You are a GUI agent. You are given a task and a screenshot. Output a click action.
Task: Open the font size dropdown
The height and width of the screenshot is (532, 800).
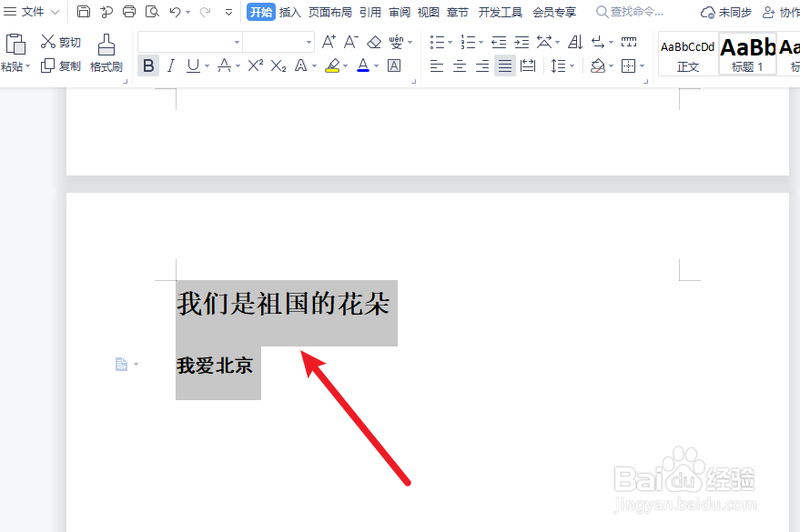(x=307, y=41)
